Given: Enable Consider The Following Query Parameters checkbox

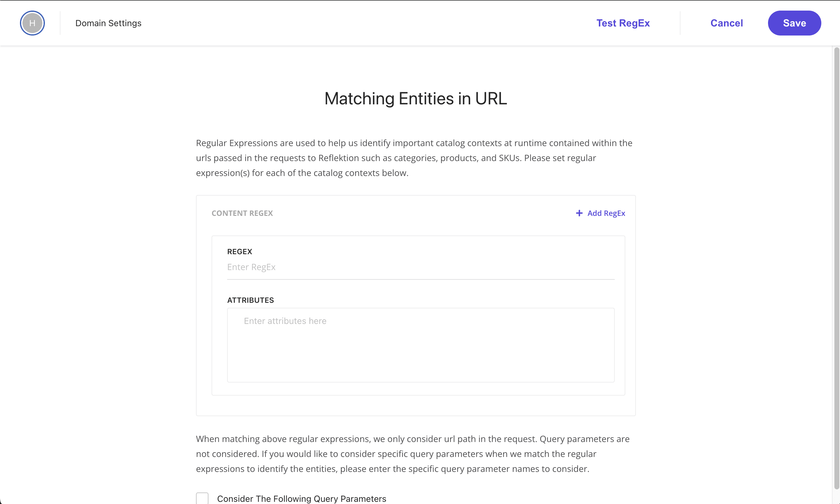Looking at the screenshot, I should [x=202, y=498].
